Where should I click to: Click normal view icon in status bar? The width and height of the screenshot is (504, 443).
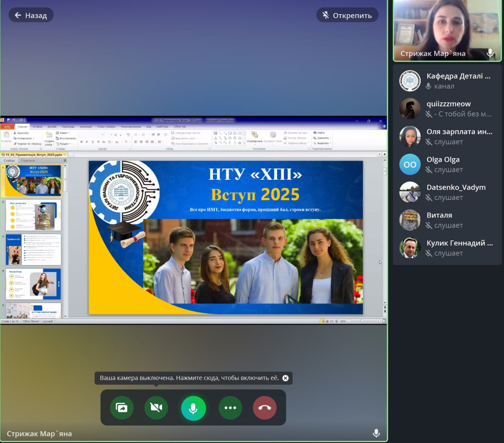tap(322, 321)
